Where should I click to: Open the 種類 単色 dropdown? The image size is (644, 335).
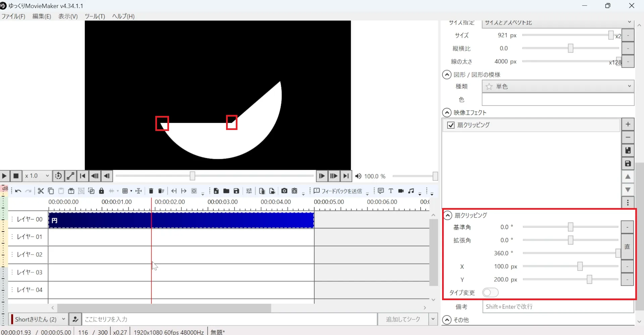point(558,86)
